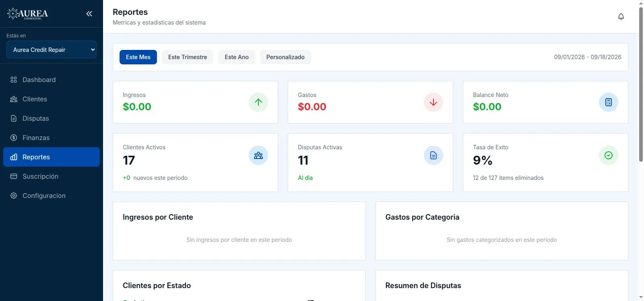Collapse the sidebar with the double-chevron icon
The height and width of the screenshot is (301, 644).
(x=89, y=14)
